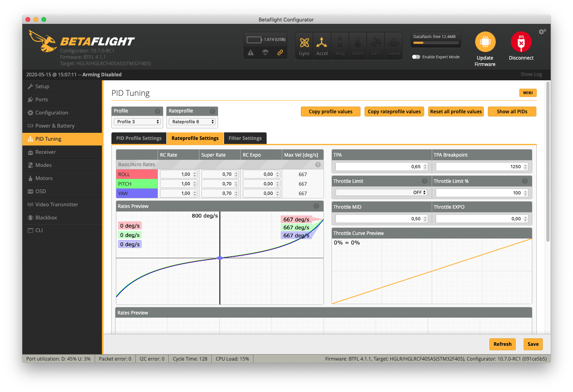Screen dimensions: 573x392
Task: Click the ROLL Super Rate input field
Action: (220, 174)
